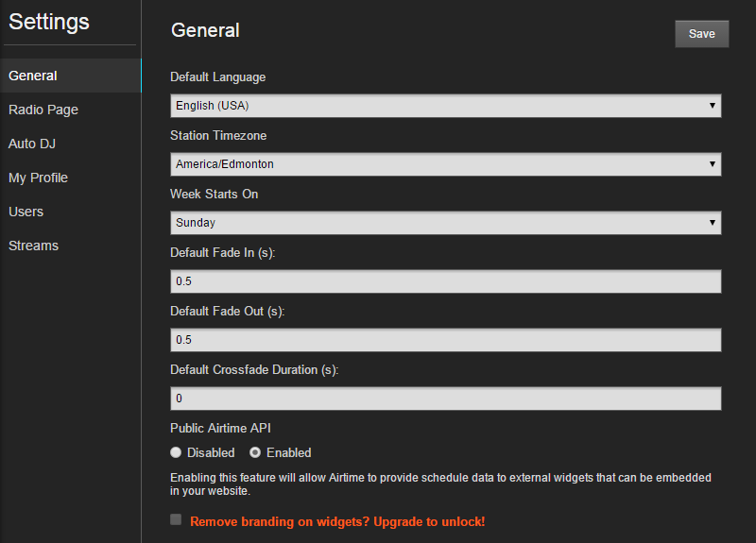This screenshot has width=756, height=543.
Task: Select the Enabled radio button
Action: [255, 452]
